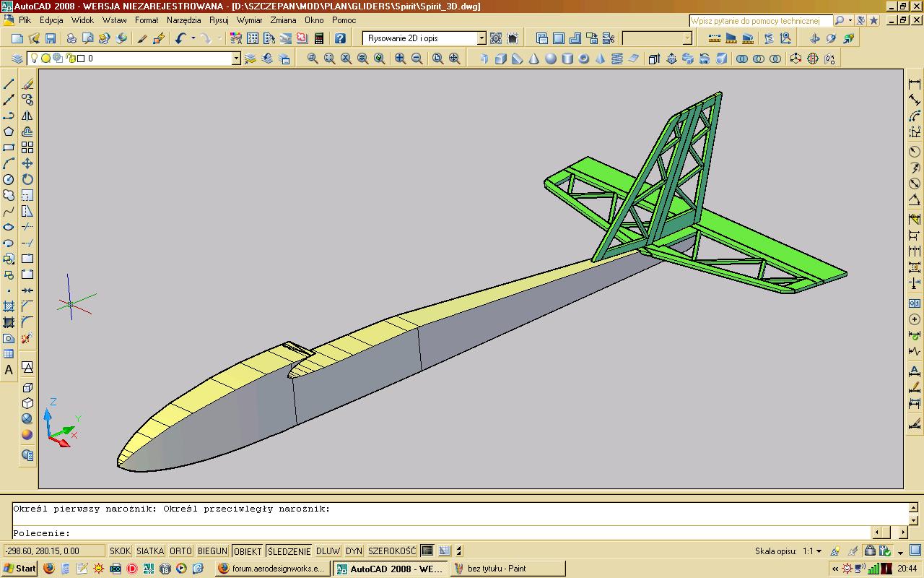Open the Rysuj menu
This screenshot has height=578, width=924.
click(219, 20)
